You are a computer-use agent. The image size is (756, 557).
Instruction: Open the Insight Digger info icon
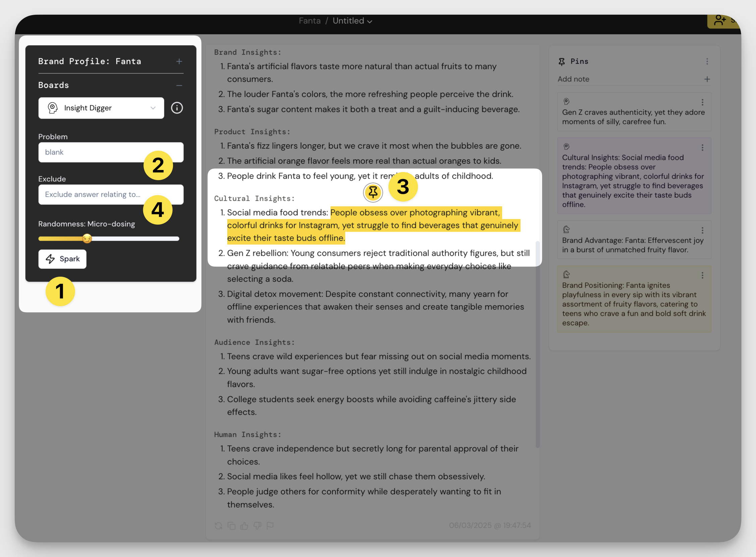[177, 108]
